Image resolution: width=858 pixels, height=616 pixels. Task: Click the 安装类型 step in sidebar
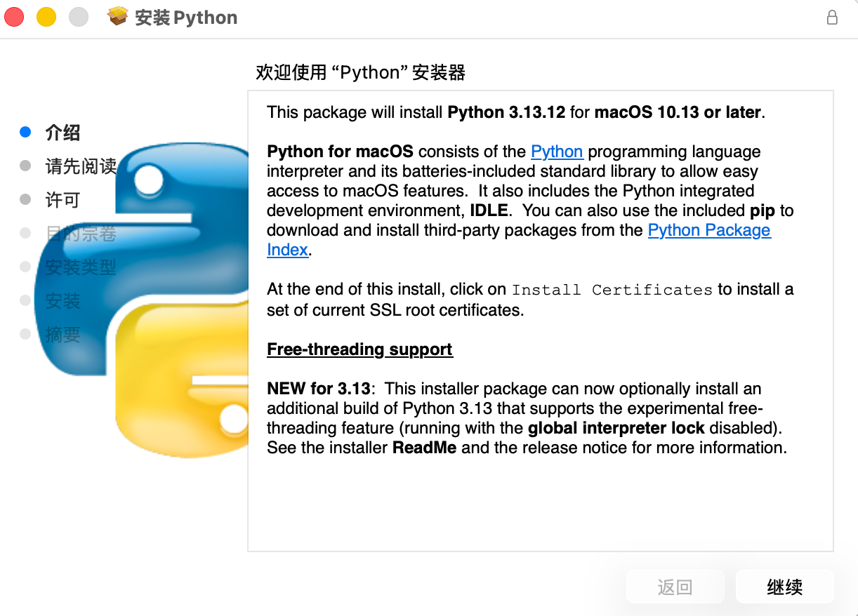click(80, 267)
